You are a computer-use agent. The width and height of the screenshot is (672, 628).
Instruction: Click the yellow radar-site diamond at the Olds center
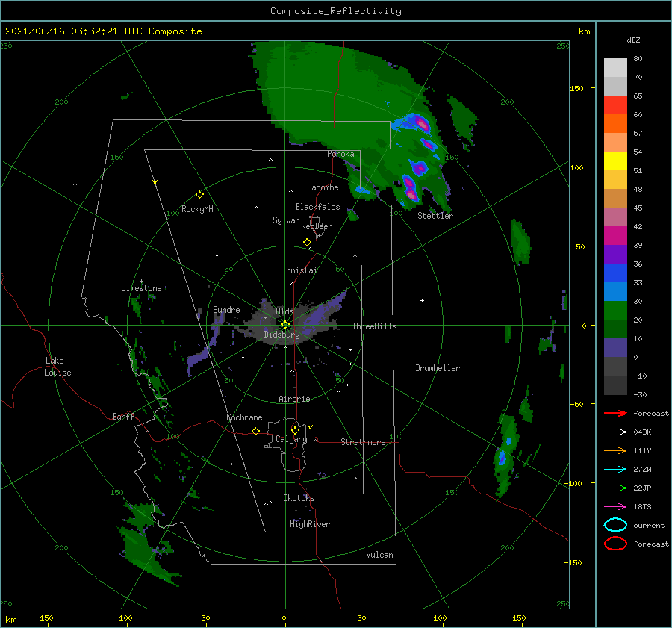285,325
